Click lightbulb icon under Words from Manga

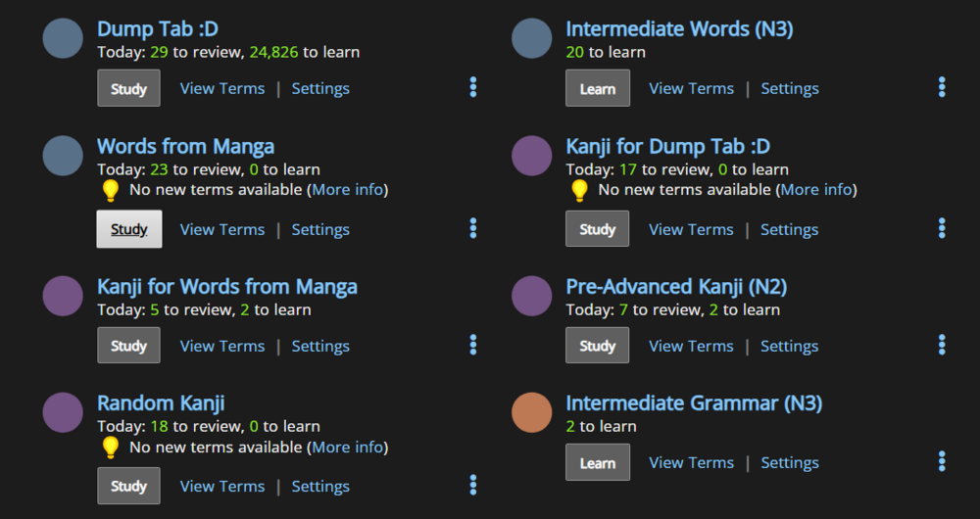point(111,190)
